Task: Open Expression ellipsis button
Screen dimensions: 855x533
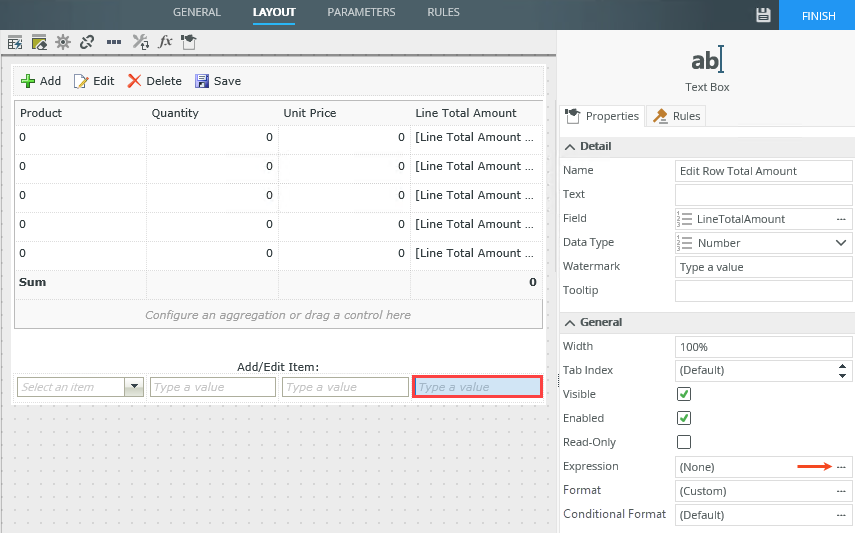Action: pyautogui.click(x=841, y=467)
